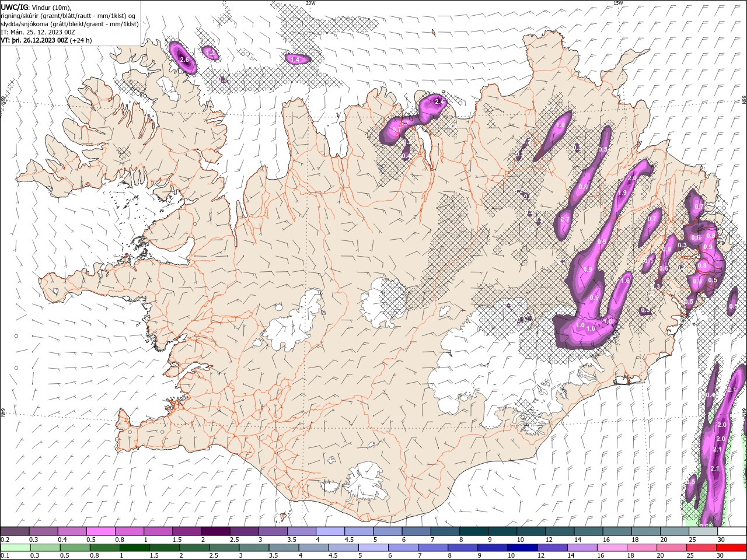Click the '1.4' precipitation value on the map
Viewport: 747px width, 560px height.
(295, 60)
